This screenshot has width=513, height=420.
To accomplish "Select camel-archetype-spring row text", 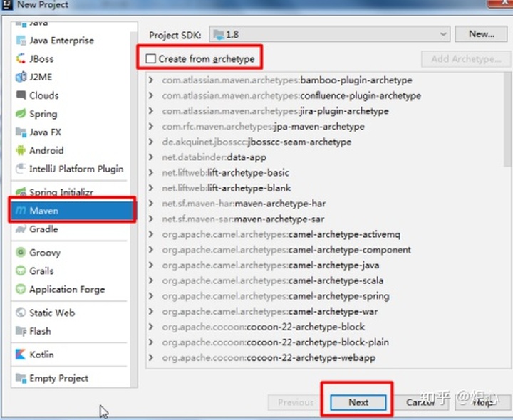I will coord(276,296).
